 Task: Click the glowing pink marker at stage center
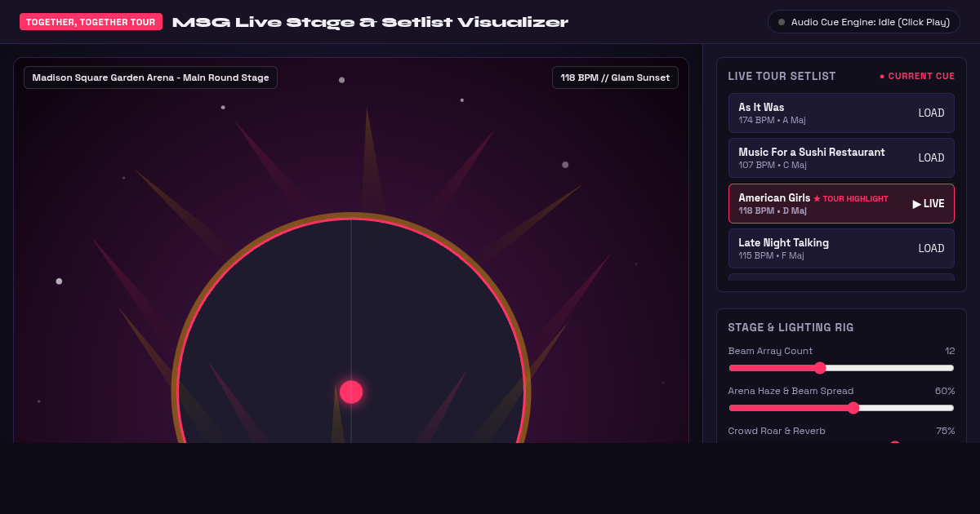[x=351, y=392]
